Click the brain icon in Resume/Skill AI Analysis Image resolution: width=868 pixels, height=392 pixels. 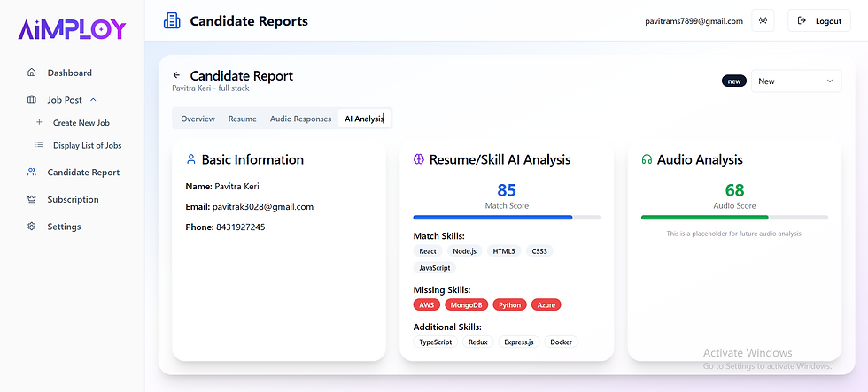coord(419,159)
